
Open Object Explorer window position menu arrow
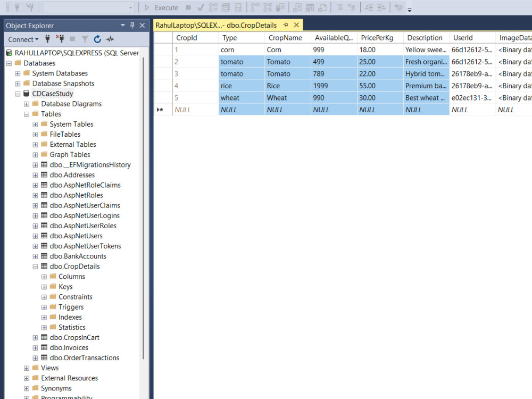122,26
